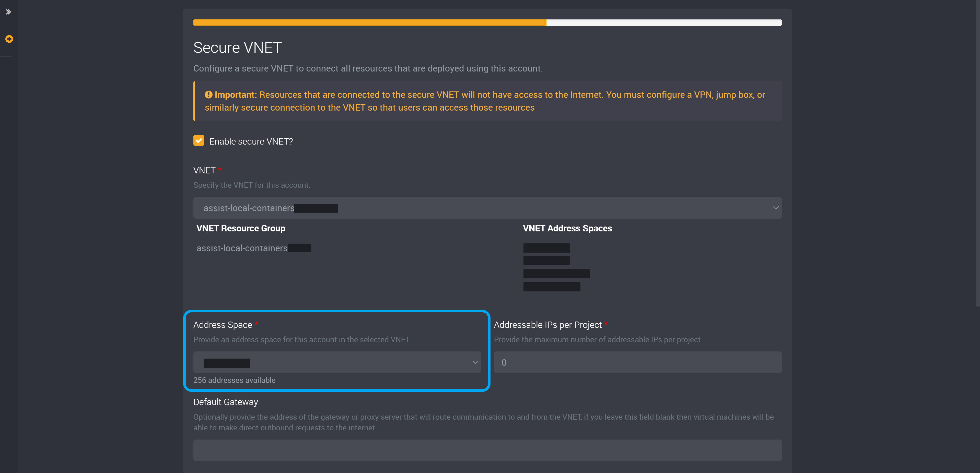Click the orange plus circle sidebar icon

click(x=9, y=39)
